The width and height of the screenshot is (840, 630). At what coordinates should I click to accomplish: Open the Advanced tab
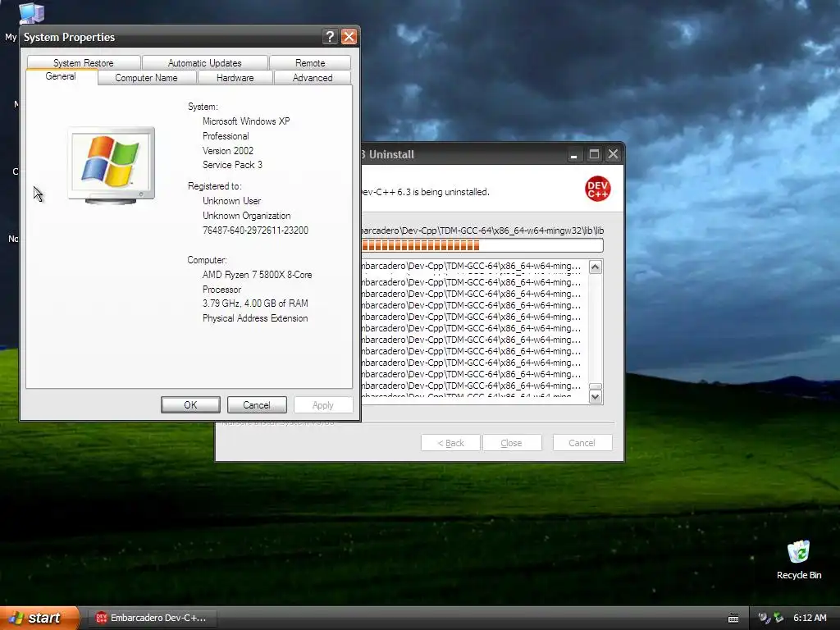click(x=313, y=78)
